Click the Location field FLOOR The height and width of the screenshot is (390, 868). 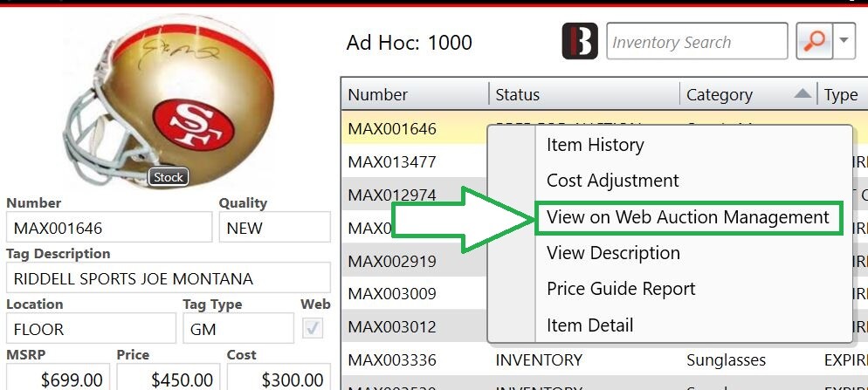pos(92,328)
